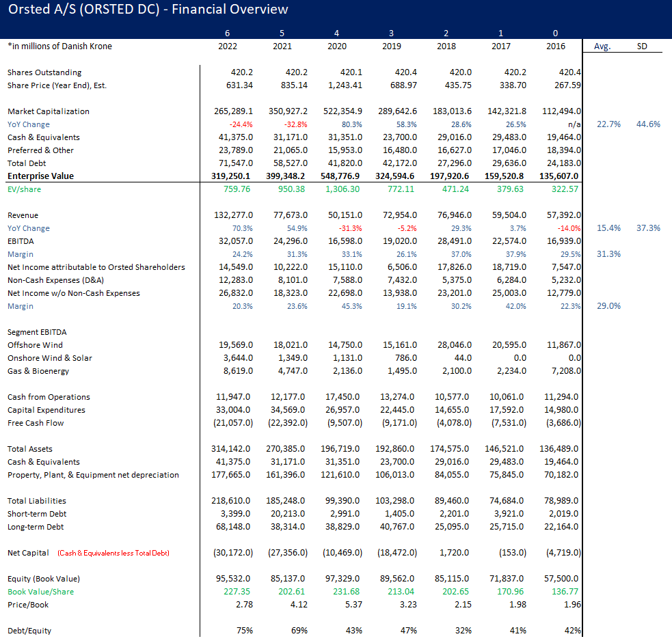This screenshot has width=672, height=643.
Task: Click the Total Debt value 71,547.0
Action: 236,163
